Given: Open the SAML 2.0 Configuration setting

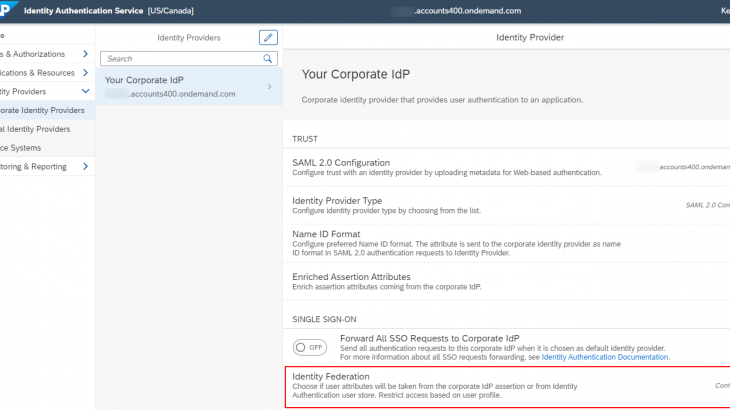Looking at the screenshot, I should click(340, 163).
